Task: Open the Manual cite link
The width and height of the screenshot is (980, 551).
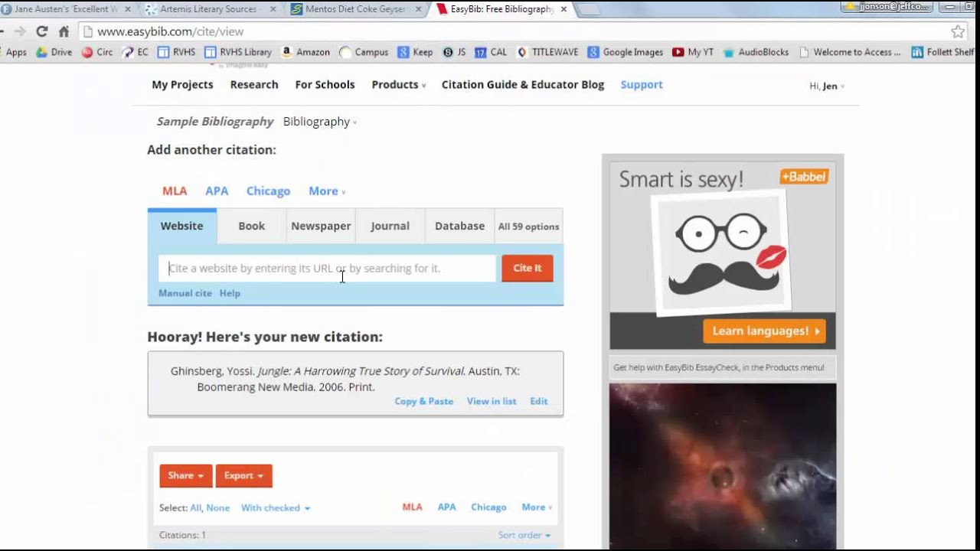Action: click(185, 293)
